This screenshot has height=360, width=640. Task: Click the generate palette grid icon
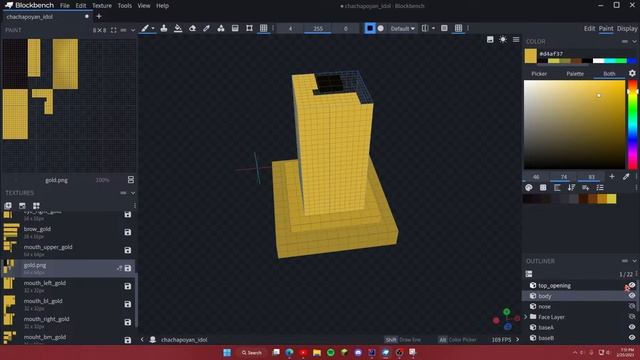[543, 187]
